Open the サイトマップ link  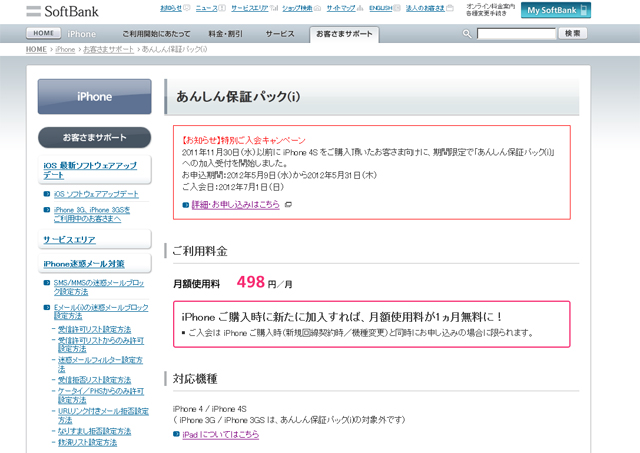pyautogui.click(x=341, y=8)
